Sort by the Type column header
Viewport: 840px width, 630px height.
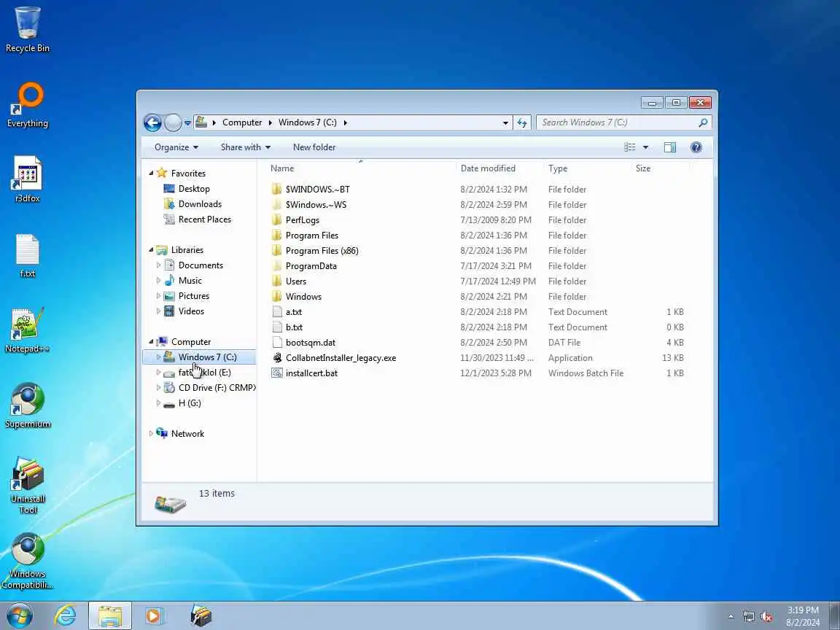558,168
